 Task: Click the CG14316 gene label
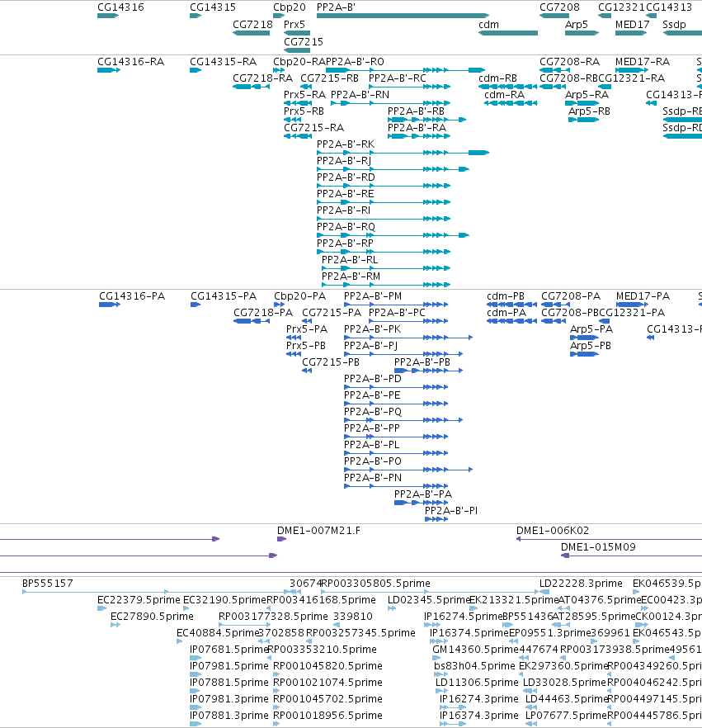(x=120, y=7)
